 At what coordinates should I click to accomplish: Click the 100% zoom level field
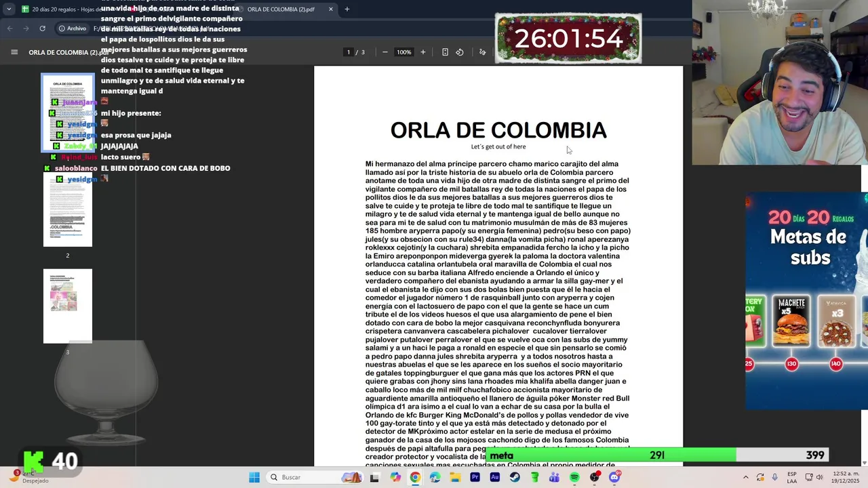(404, 52)
